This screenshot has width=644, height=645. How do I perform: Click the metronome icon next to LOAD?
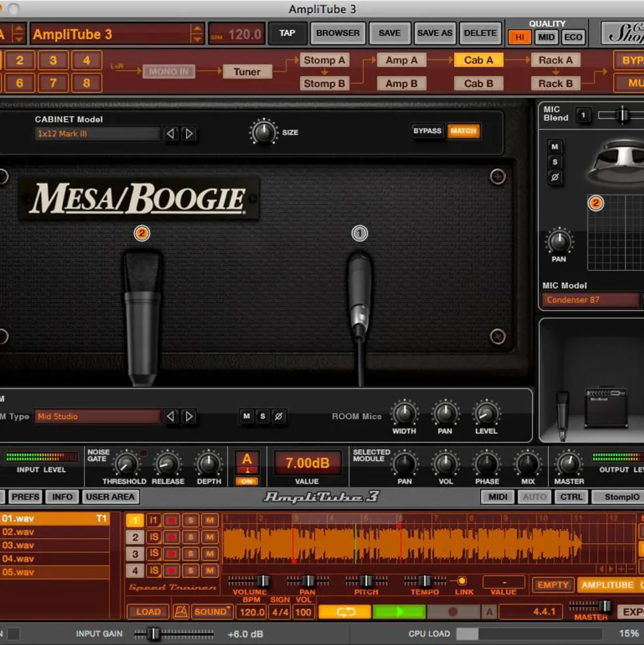(181, 612)
